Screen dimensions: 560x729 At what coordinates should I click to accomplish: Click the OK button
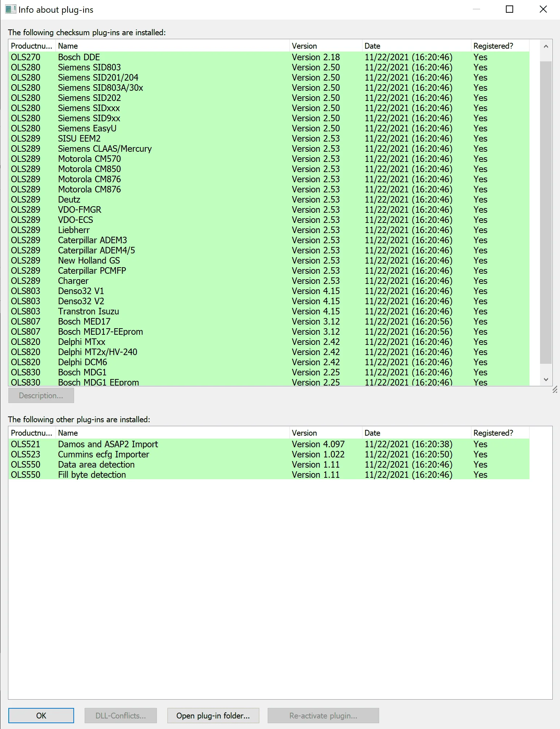(x=41, y=716)
